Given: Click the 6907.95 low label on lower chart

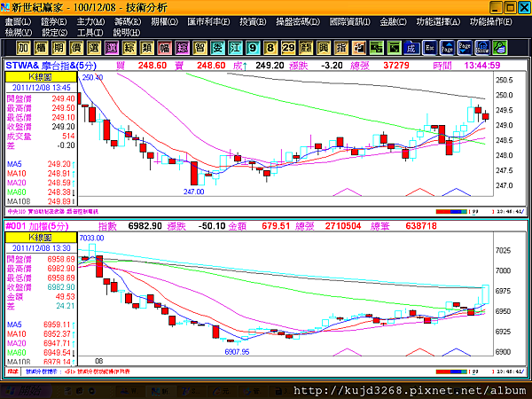Looking at the screenshot, I should tap(237, 352).
